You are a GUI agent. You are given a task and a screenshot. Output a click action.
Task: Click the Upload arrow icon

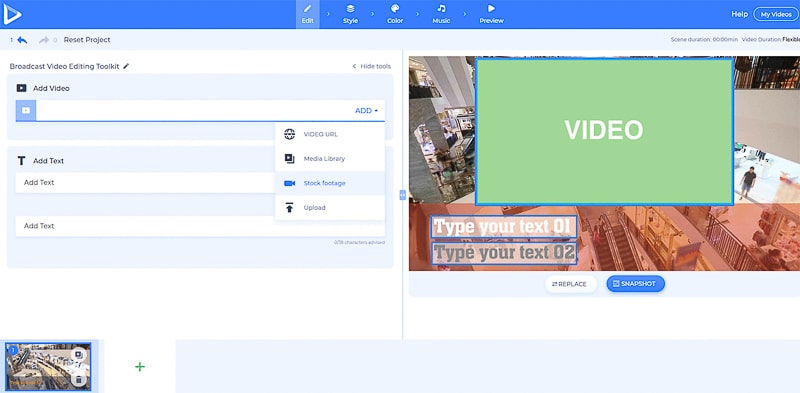pos(290,208)
